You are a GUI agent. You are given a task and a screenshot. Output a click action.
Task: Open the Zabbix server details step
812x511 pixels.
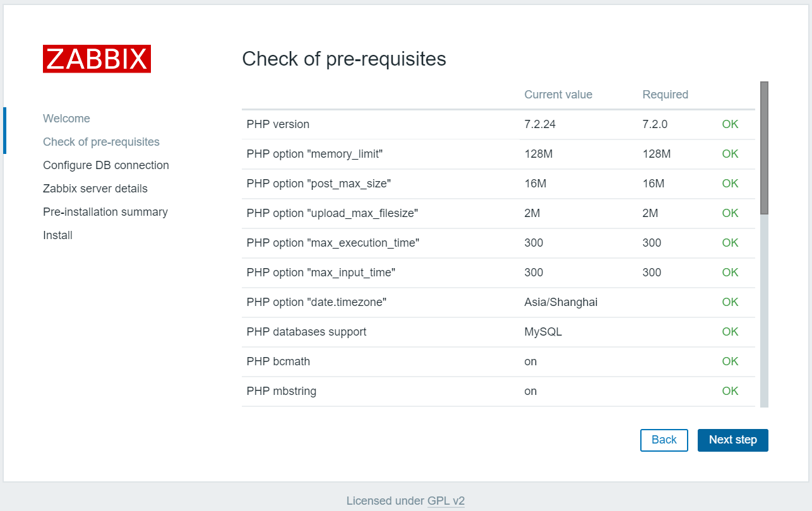(x=95, y=188)
